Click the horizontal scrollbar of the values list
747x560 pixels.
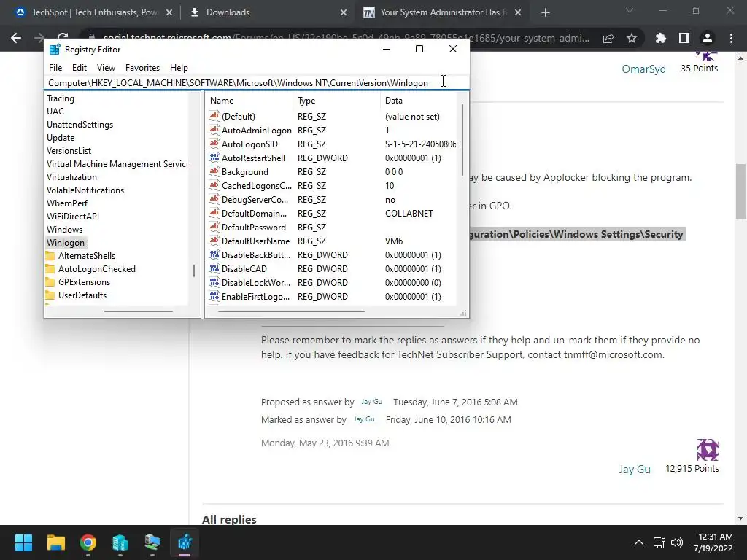coord(291,311)
